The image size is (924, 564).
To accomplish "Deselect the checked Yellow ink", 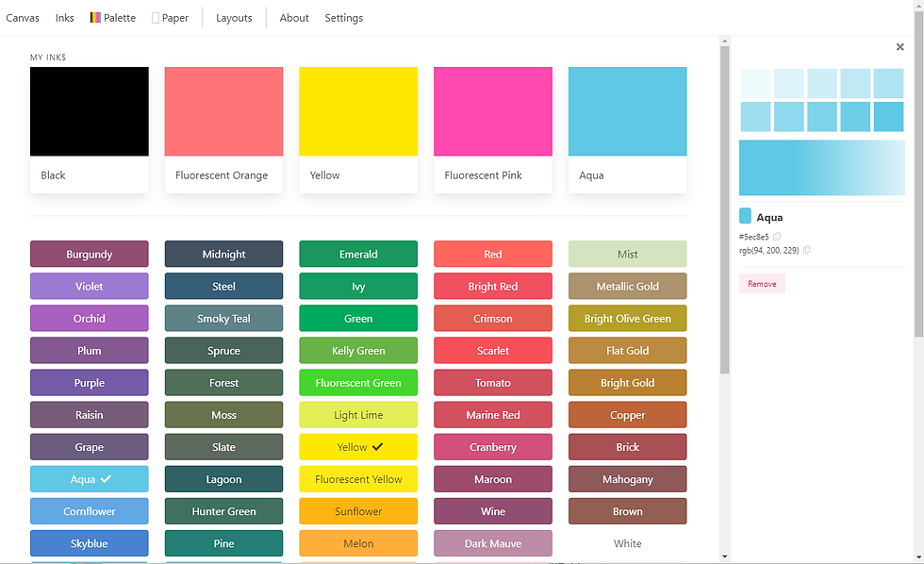I will pos(358,447).
